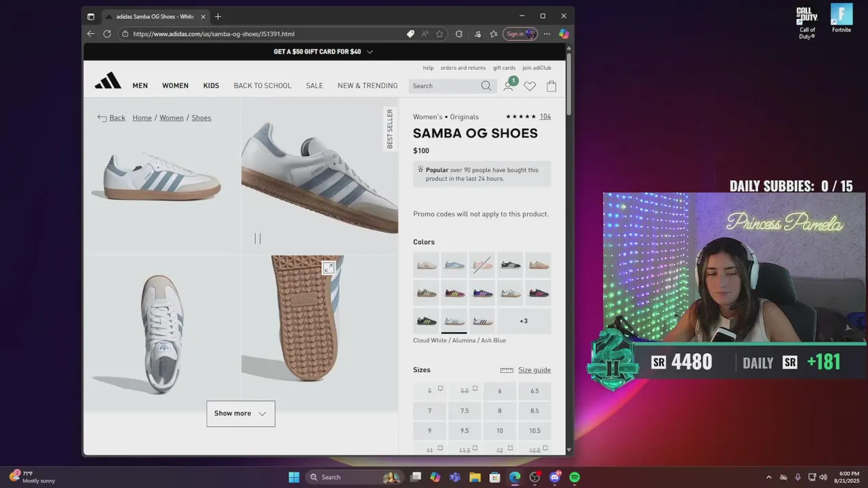Add page to favorites with star icon
The image size is (868, 488).
(x=439, y=34)
